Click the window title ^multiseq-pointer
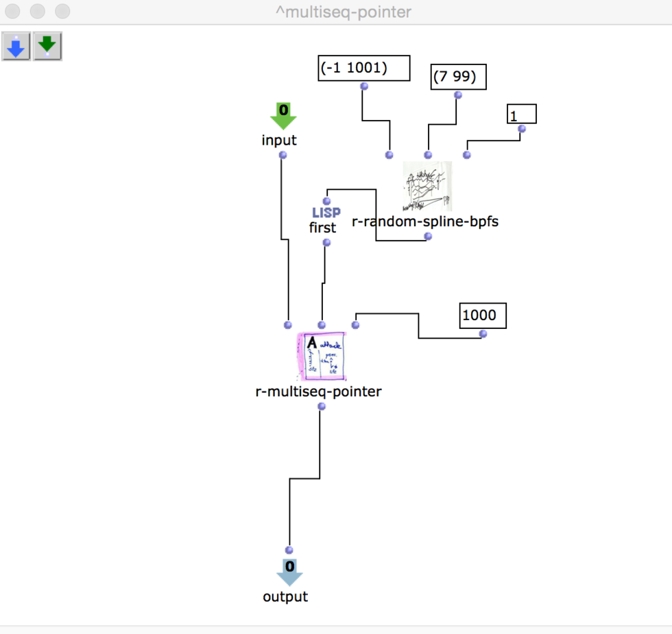Screen dimensions: 672x634 pyautogui.click(x=343, y=12)
